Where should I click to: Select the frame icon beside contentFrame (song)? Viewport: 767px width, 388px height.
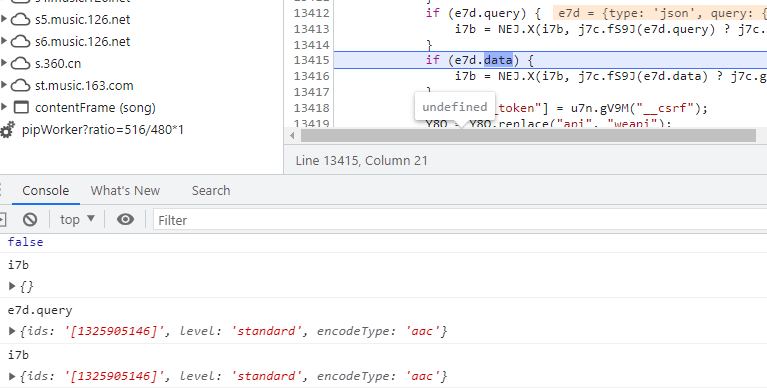pyautogui.click(x=21, y=107)
